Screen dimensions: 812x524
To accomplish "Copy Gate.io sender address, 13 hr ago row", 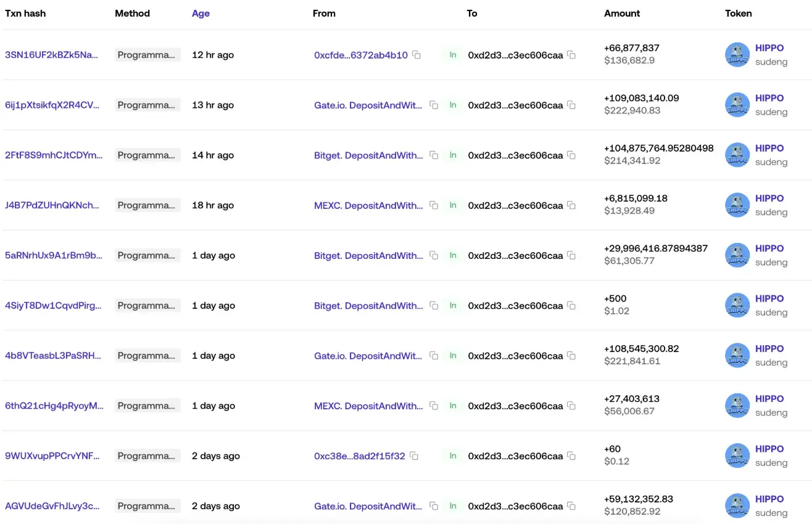I will click(x=434, y=105).
